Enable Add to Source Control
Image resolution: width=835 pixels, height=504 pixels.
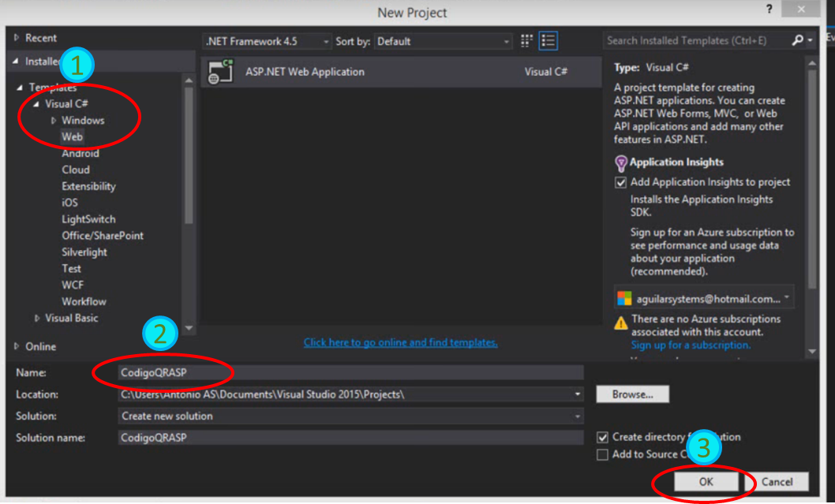(604, 454)
